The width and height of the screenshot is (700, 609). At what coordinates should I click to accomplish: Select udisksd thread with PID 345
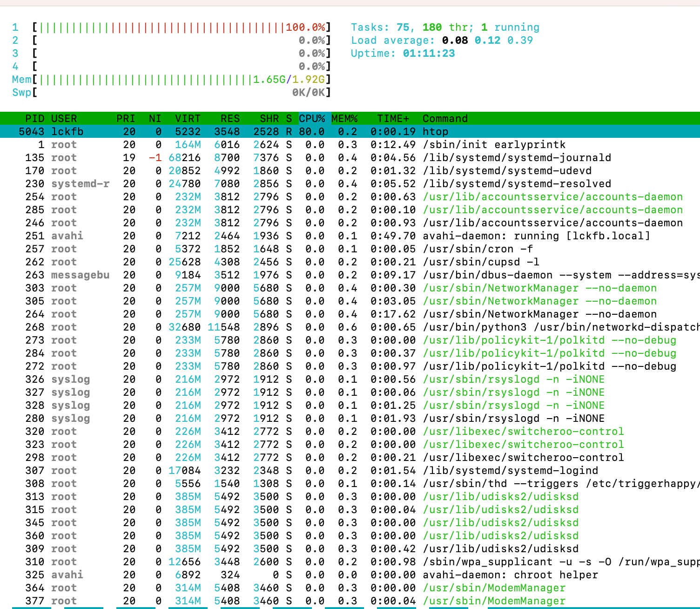350,523
